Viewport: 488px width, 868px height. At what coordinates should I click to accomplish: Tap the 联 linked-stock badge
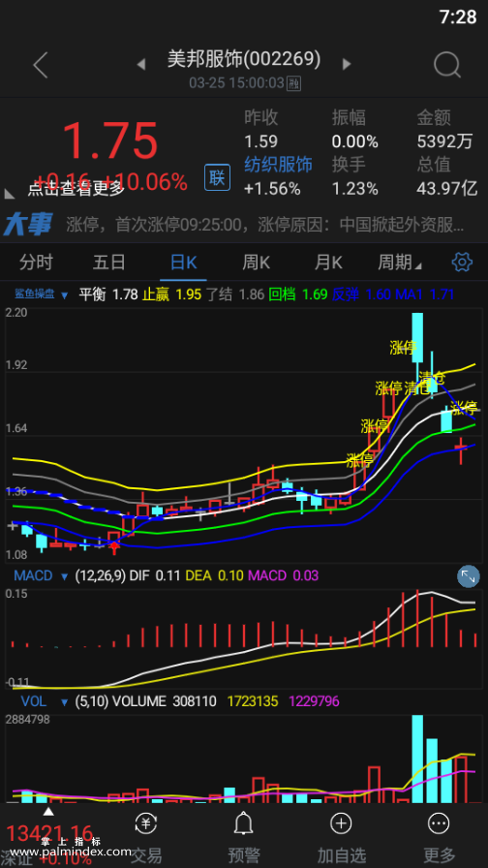(218, 177)
